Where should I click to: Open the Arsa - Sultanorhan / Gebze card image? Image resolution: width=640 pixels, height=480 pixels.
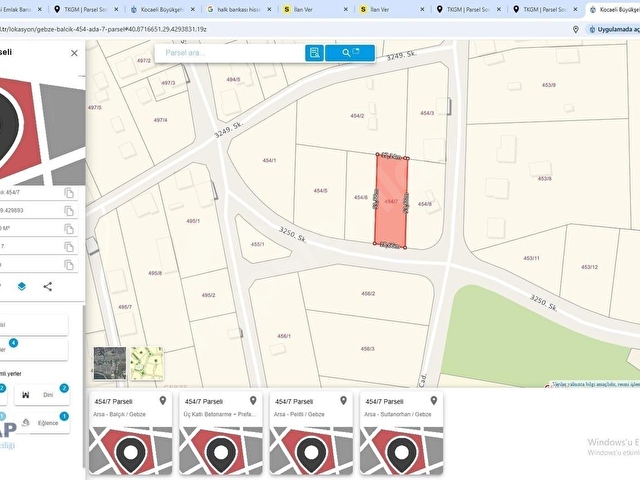coord(402,451)
